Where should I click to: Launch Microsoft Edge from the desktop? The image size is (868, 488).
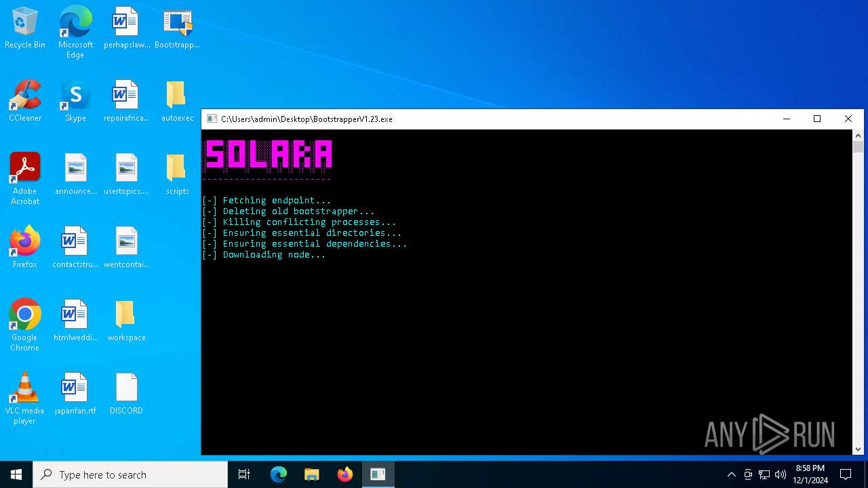[x=75, y=33]
